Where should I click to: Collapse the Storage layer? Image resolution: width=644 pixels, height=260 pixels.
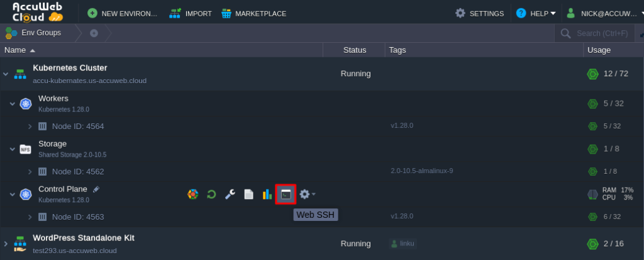pyautogui.click(x=12, y=149)
